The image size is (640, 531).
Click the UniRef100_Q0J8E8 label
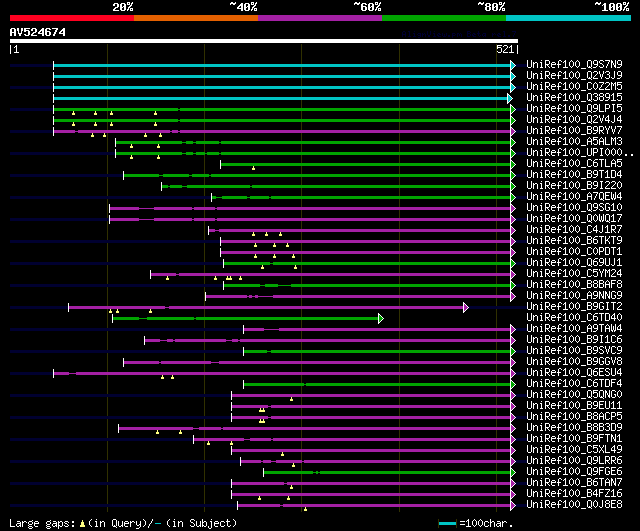pos(574,505)
